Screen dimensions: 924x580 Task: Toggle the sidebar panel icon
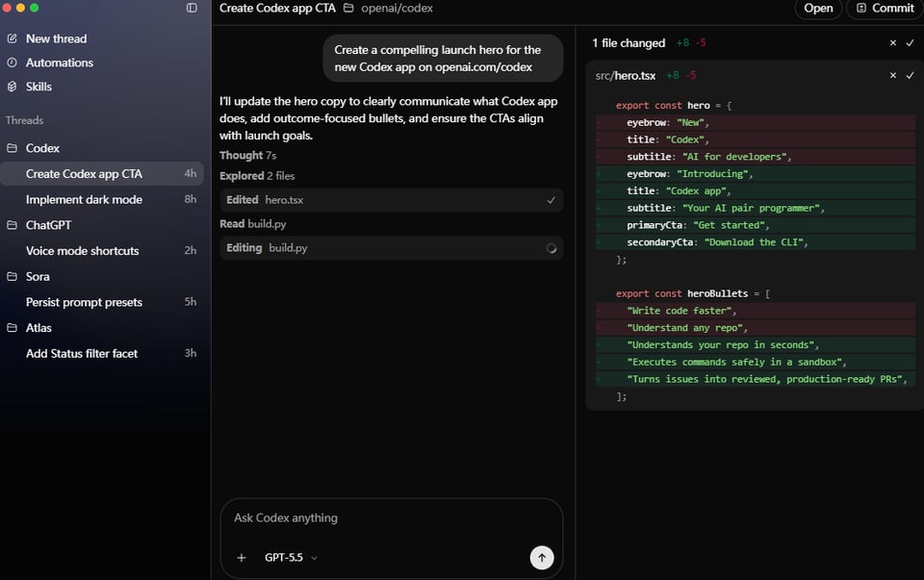pos(192,8)
